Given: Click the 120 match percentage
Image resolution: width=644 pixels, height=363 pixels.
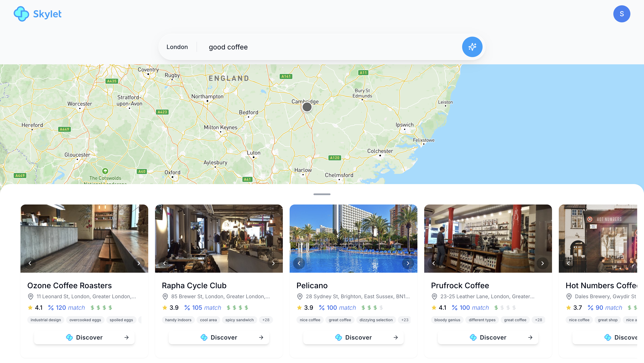Looking at the screenshot, I should pos(66,308).
